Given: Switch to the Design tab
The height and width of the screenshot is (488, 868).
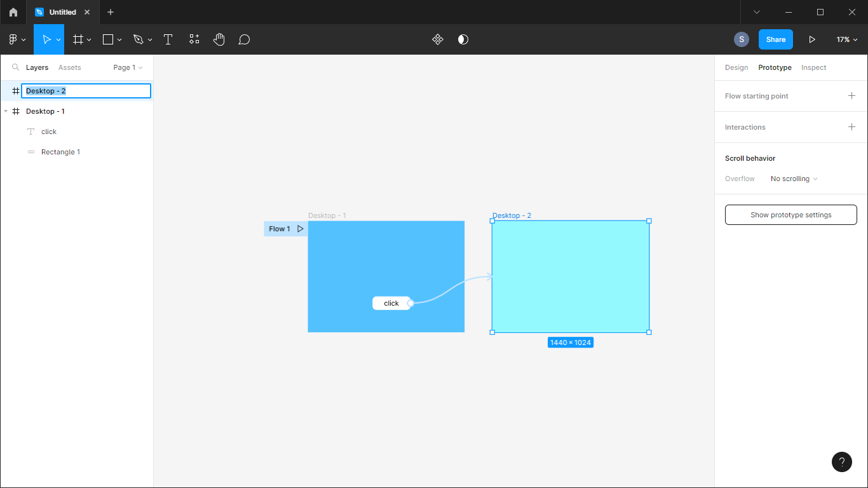Looking at the screenshot, I should point(736,67).
